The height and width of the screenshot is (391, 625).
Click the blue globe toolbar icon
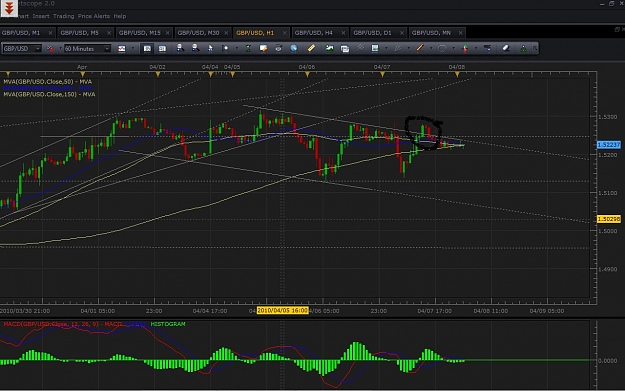293,48
